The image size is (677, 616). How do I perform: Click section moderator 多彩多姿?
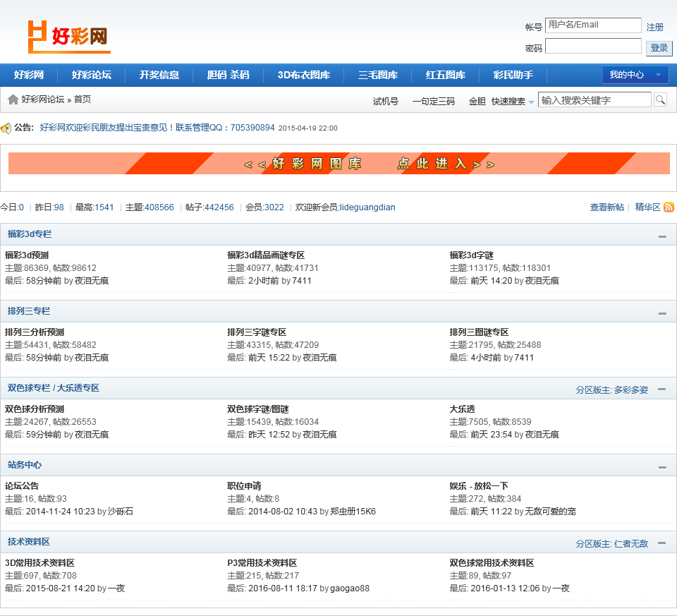click(630, 389)
